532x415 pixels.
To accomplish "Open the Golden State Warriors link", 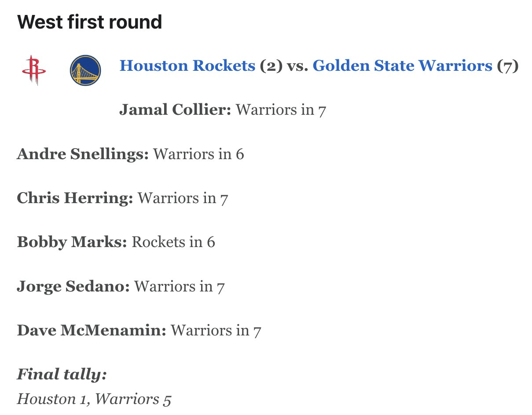I will coord(402,66).
